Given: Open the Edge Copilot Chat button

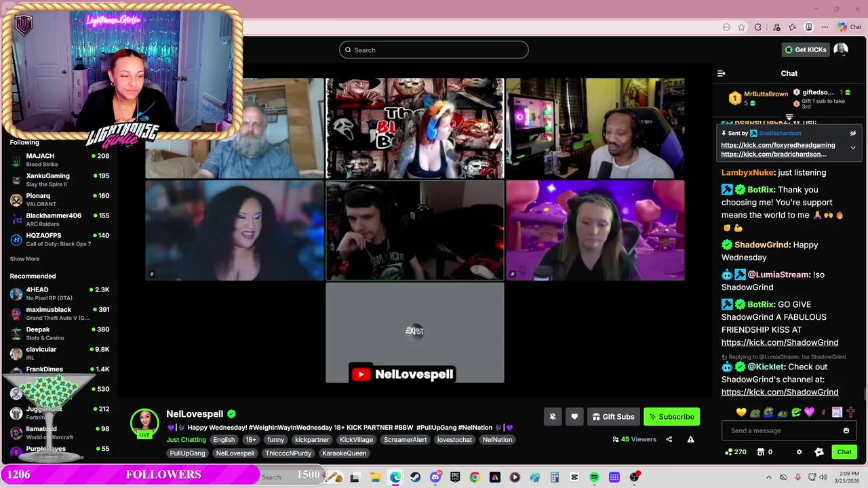Looking at the screenshot, I should coord(850,27).
